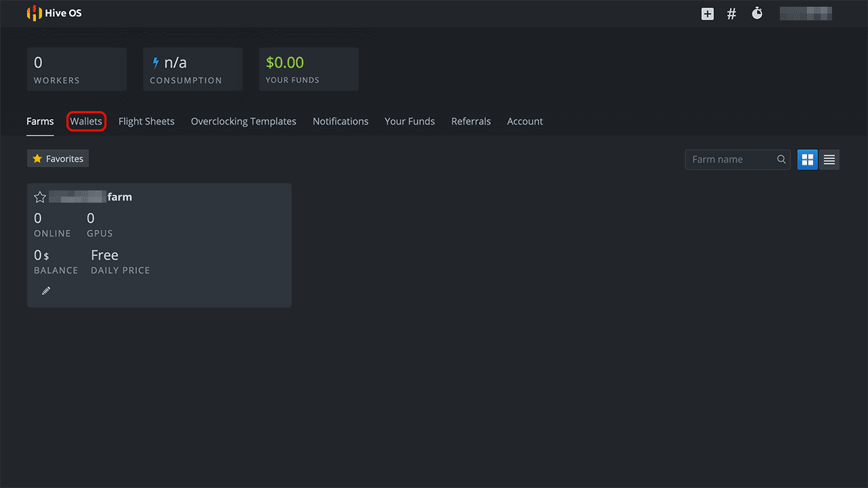Filter farms with the Favorites button
868x488 pixels.
click(x=58, y=159)
